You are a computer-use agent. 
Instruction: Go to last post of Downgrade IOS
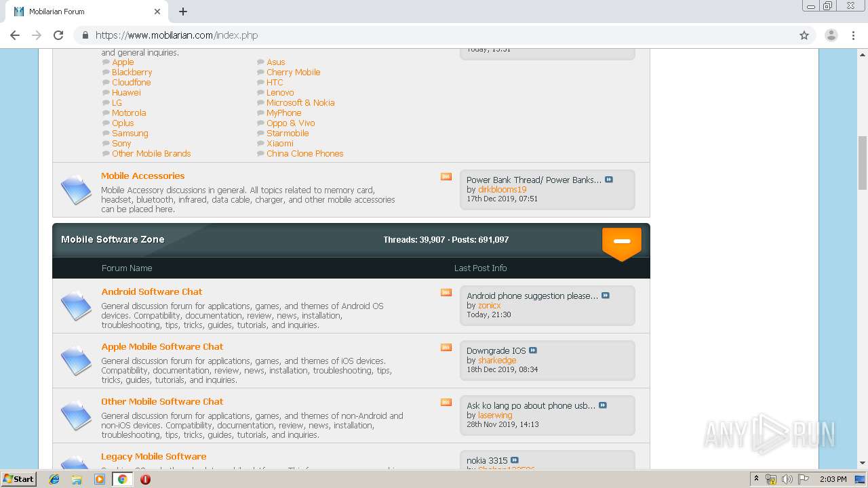pyautogui.click(x=533, y=350)
